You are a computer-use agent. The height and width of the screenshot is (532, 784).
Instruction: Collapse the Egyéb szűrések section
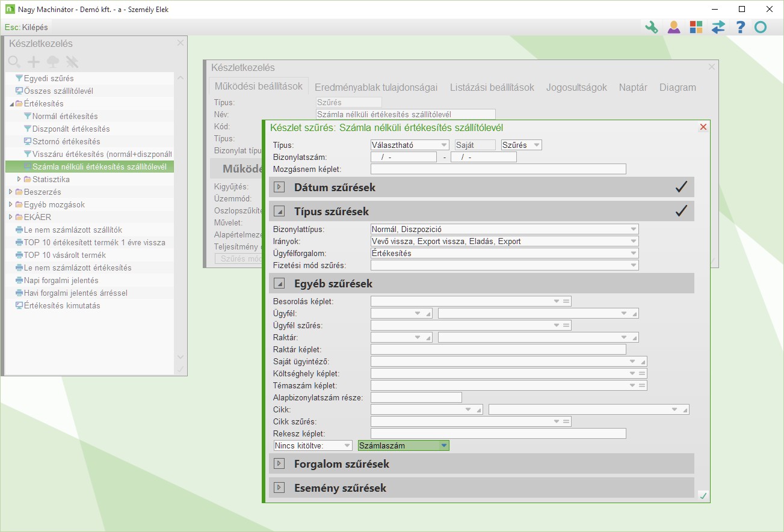click(279, 284)
